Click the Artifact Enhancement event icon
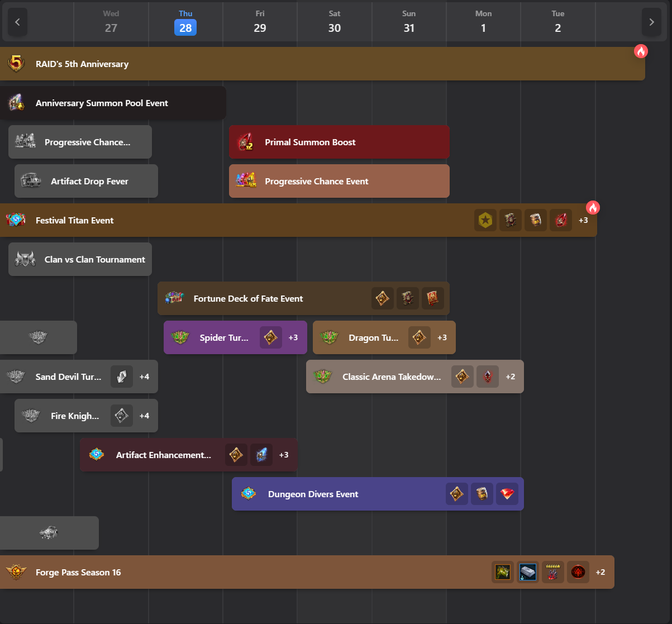The image size is (672, 624). [x=97, y=455]
